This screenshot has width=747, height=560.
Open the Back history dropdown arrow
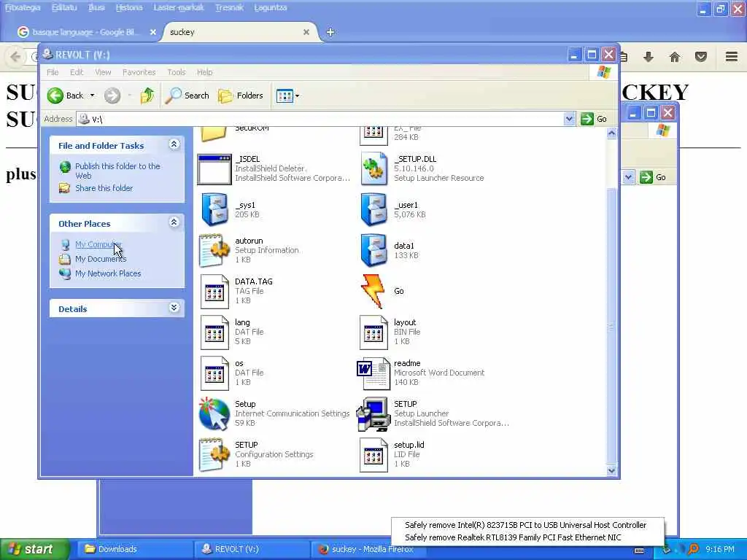[x=93, y=96]
